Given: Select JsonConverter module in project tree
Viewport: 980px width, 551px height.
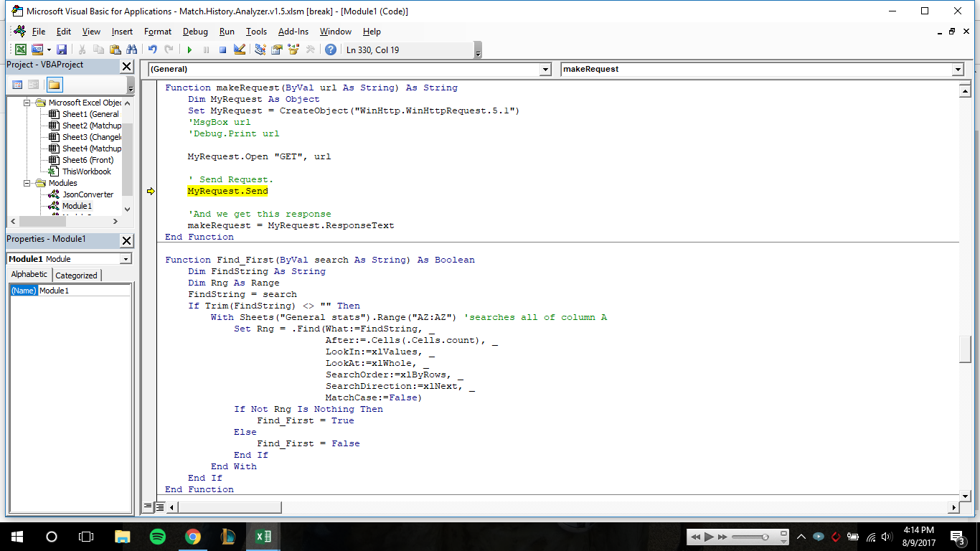Looking at the screenshot, I should pos(88,194).
